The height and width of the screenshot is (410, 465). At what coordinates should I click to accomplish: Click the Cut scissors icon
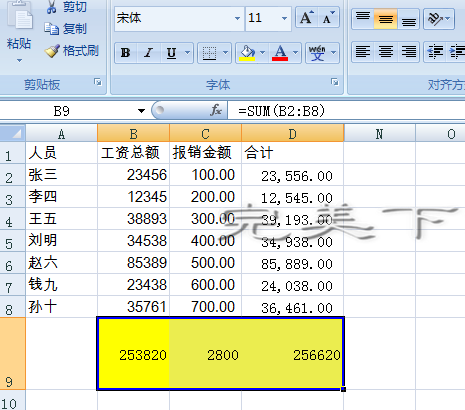pos(51,7)
